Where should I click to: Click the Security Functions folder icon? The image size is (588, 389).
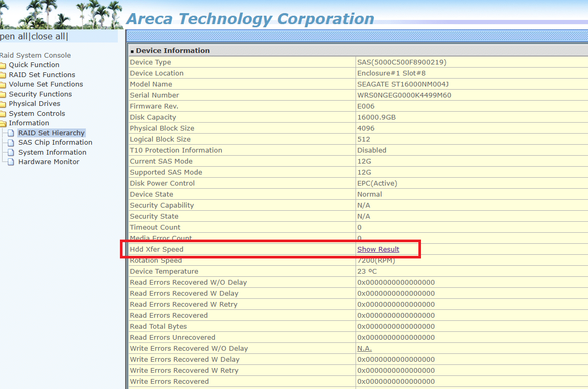pos(3,94)
